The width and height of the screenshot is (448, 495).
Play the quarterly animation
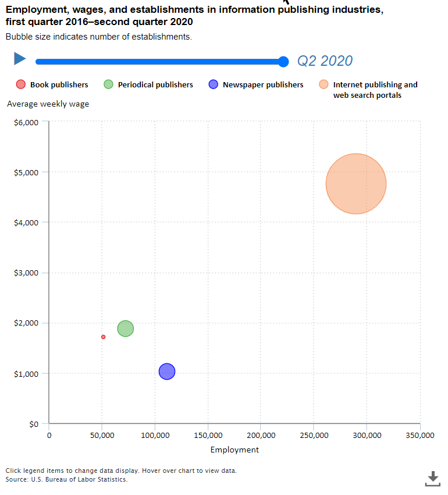(x=20, y=59)
